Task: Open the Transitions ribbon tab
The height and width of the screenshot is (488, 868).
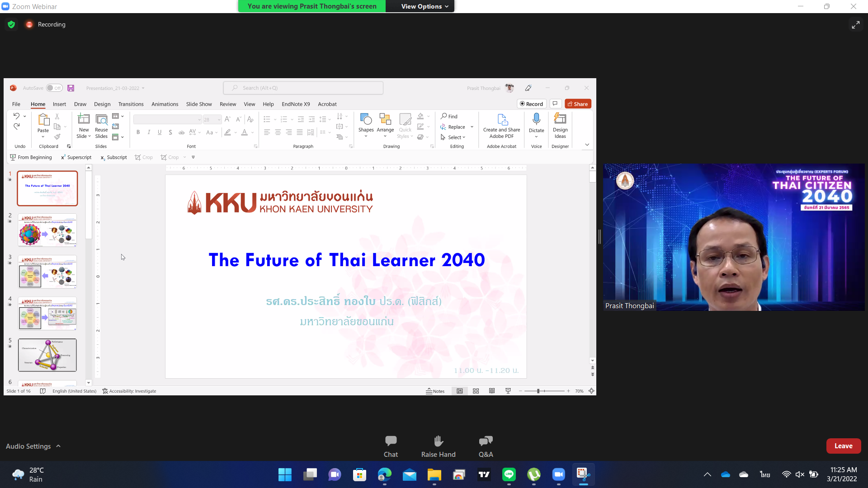Action: tap(131, 104)
